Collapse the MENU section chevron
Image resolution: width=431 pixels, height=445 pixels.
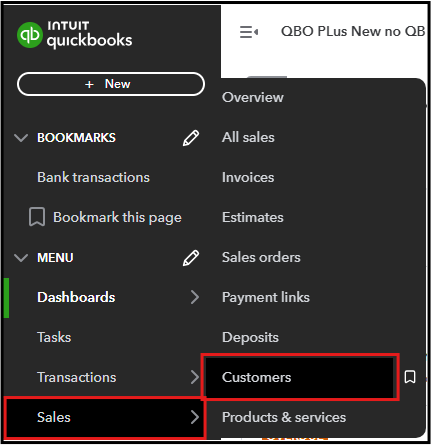[21, 258]
